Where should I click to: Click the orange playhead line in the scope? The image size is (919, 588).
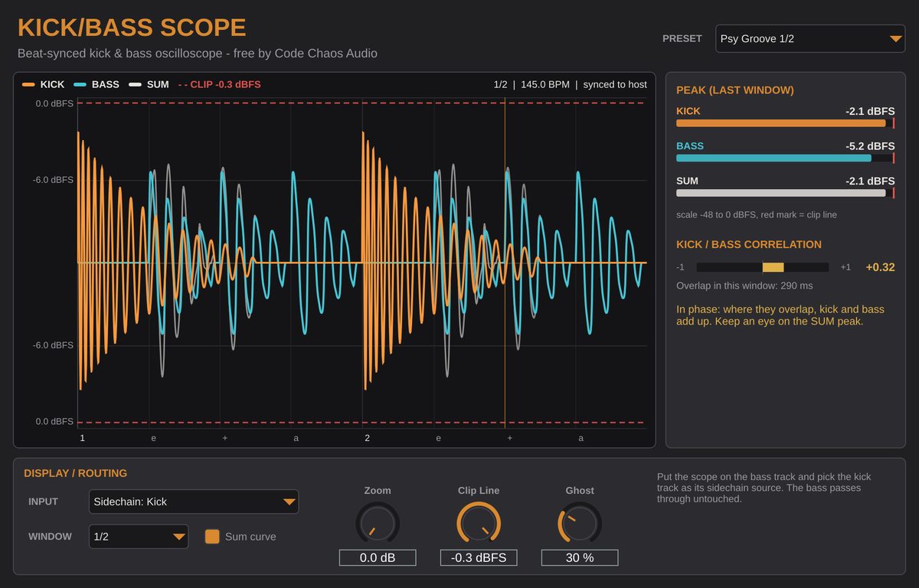tap(505, 264)
